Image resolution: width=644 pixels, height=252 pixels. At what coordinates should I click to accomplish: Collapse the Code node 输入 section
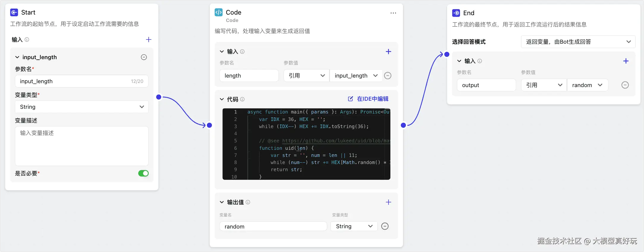click(222, 52)
